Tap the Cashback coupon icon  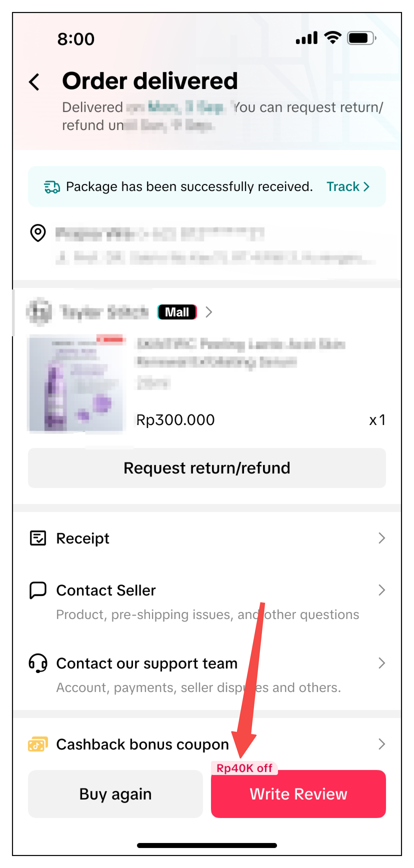[38, 744]
